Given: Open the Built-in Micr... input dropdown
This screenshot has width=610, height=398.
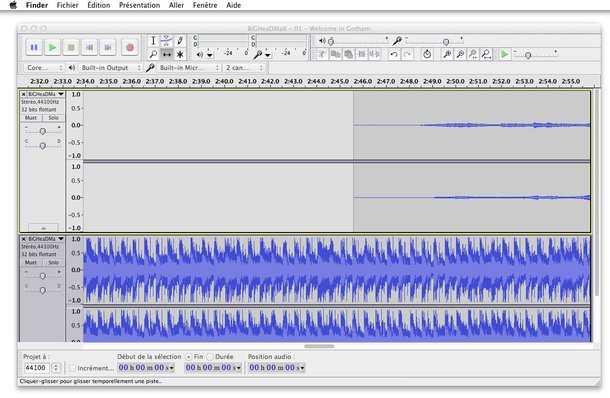Looking at the screenshot, I should point(189,68).
